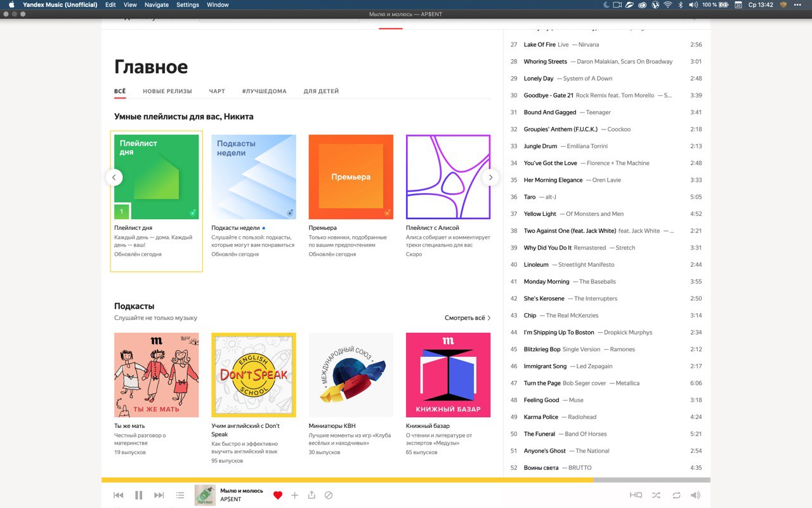Switch to the ДЛЯ ДЕТЕЙ tab
Viewport: 812px width, 508px height.
(x=321, y=91)
